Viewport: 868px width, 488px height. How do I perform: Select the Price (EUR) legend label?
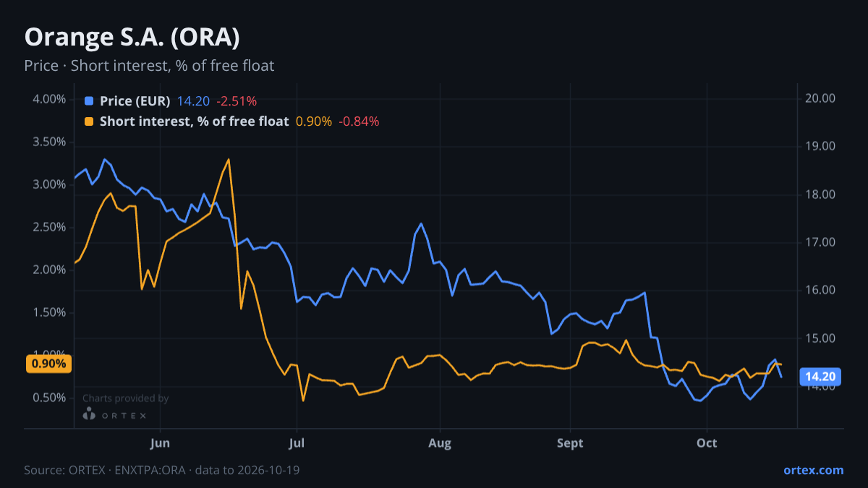[x=135, y=100]
